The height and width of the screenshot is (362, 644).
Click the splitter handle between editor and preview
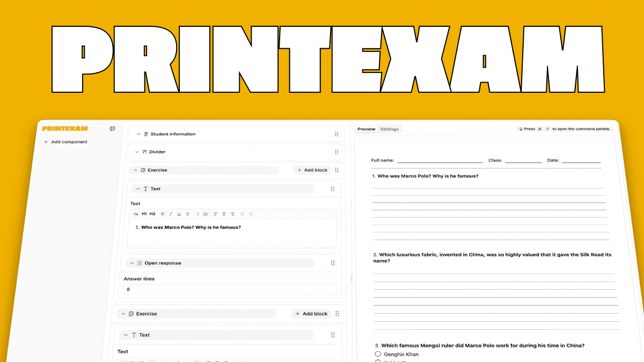click(x=352, y=278)
